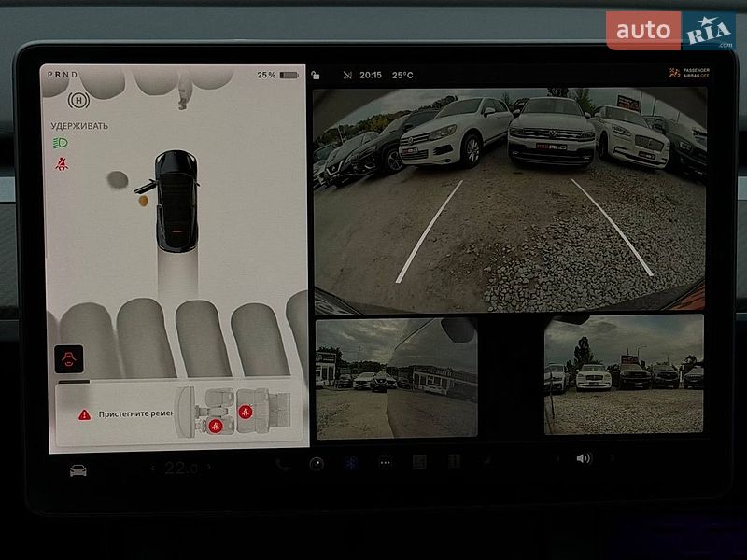
Task: Tap the vehicle unlocked padlock icon
Action: coord(316,75)
